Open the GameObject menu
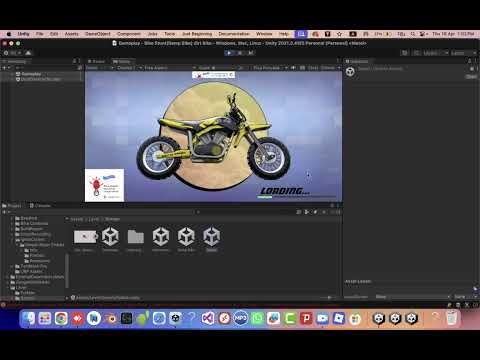Screen dimensions: 480x360 (98, 34)
